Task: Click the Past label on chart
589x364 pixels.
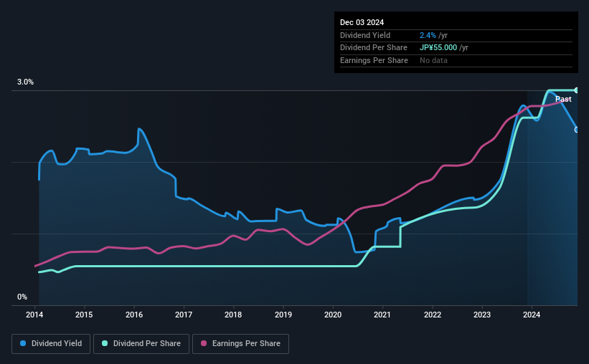Action: pyautogui.click(x=563, y=99)
